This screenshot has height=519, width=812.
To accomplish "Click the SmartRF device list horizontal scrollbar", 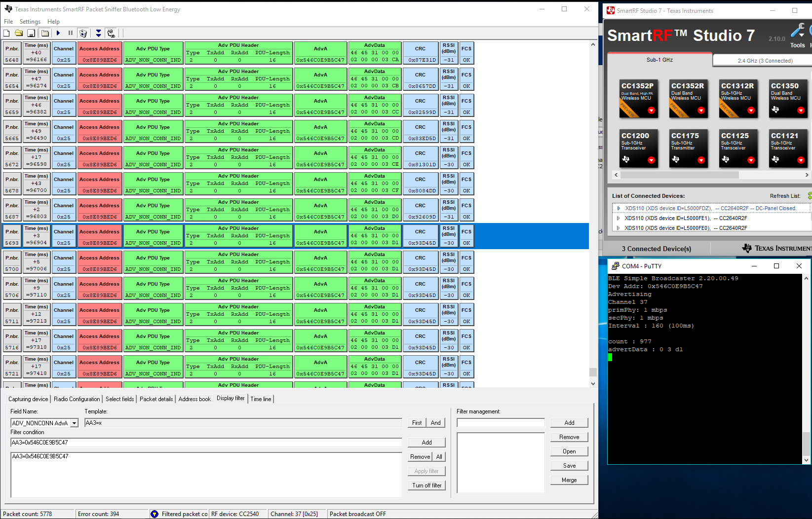I will (x=710, y=175).
